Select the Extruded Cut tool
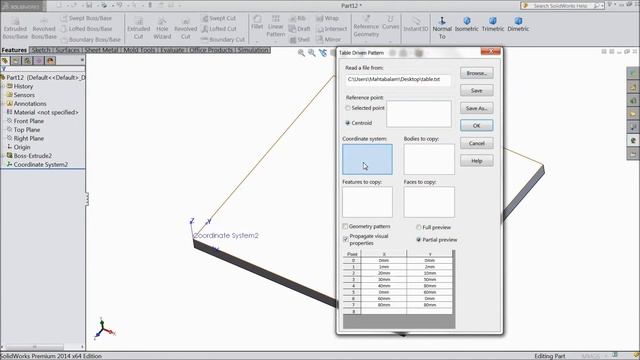Image resolution: width=640 pixels, height=360 pixels. click(x=138, y=28)
